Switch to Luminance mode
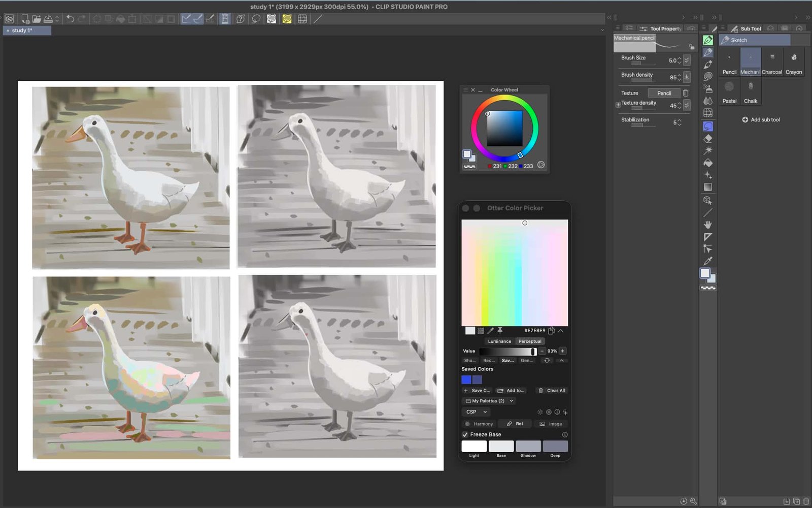The width and height of the screenshot is (812, 508). click(499, 341)
